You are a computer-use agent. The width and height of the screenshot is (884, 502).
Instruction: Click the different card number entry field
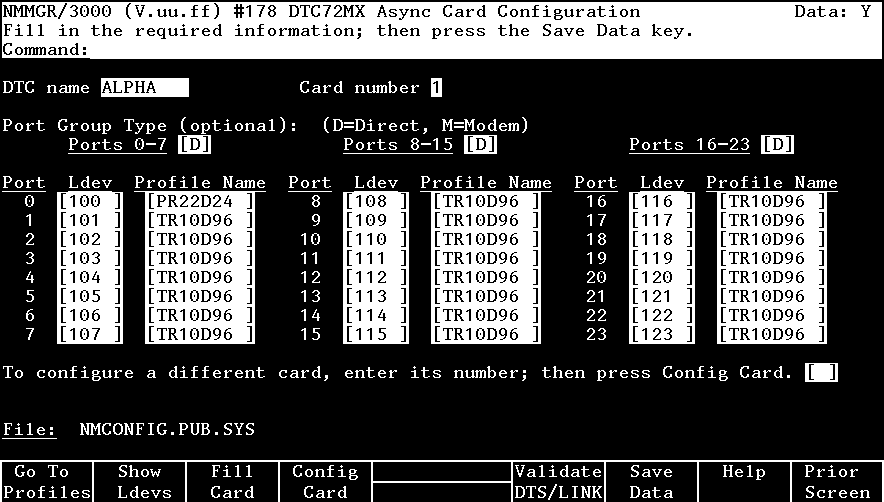click(821, 373)
